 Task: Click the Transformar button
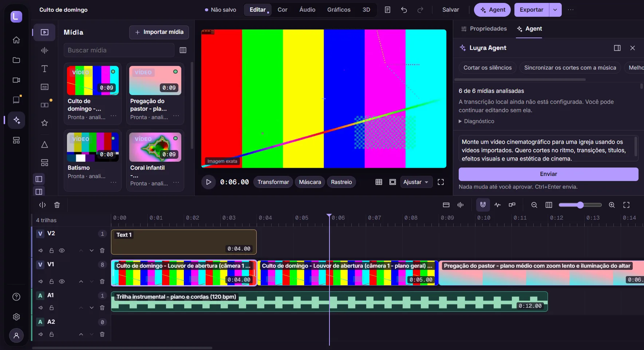[x=273, y=182]
